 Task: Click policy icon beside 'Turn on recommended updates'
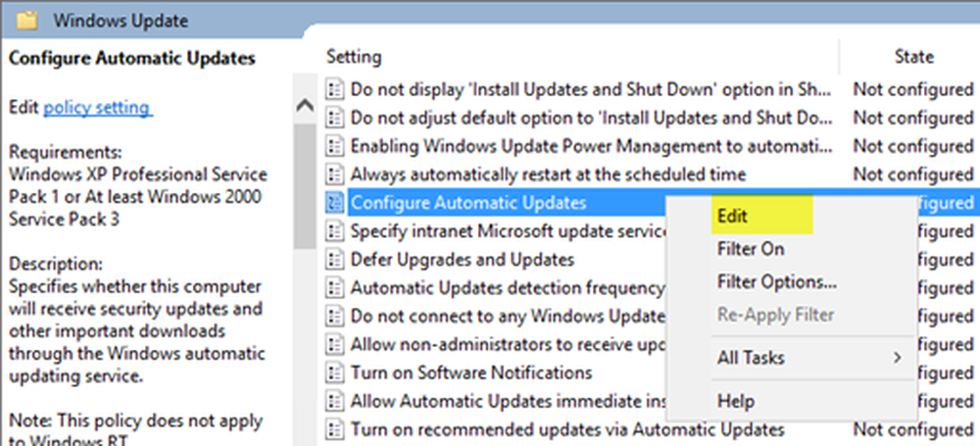335,429
